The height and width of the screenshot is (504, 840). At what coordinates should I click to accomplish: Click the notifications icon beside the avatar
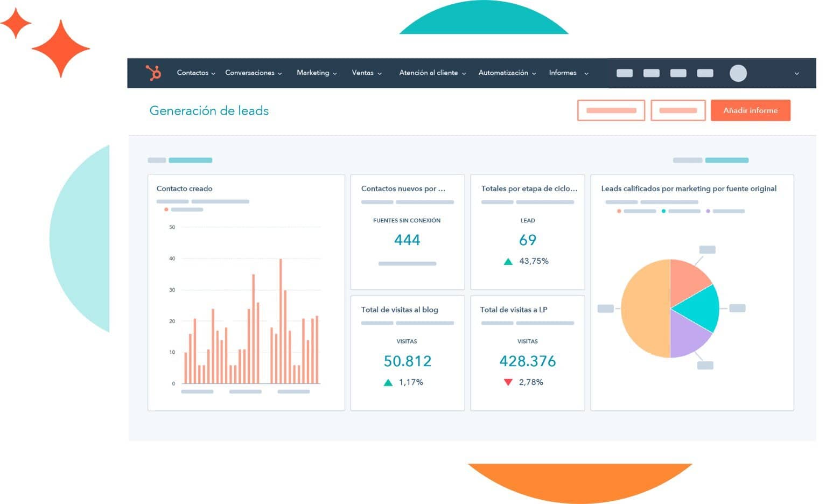705,73
